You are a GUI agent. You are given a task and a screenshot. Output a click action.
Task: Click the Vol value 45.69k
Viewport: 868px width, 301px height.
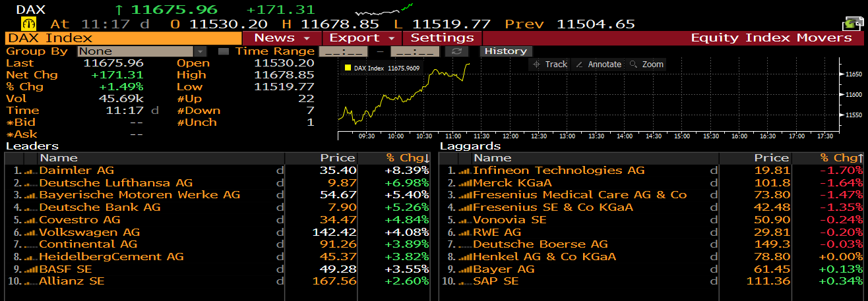pos(121,99)
